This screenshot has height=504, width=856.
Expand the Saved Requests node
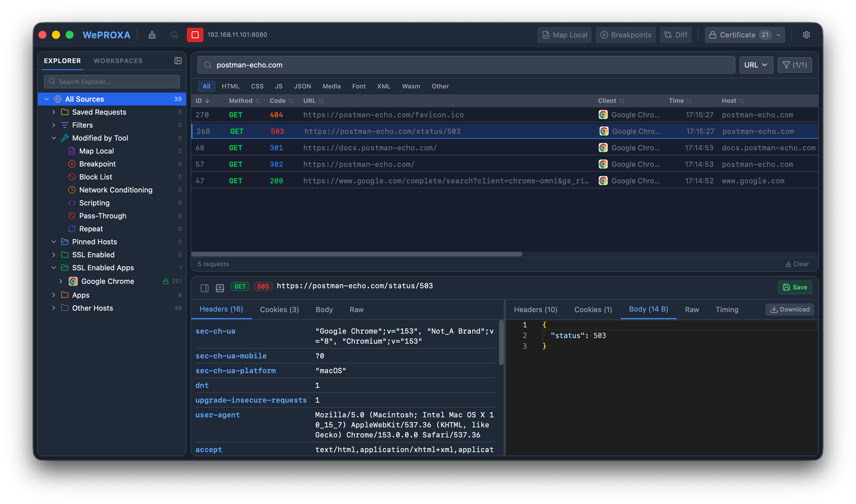click(54, 112)
